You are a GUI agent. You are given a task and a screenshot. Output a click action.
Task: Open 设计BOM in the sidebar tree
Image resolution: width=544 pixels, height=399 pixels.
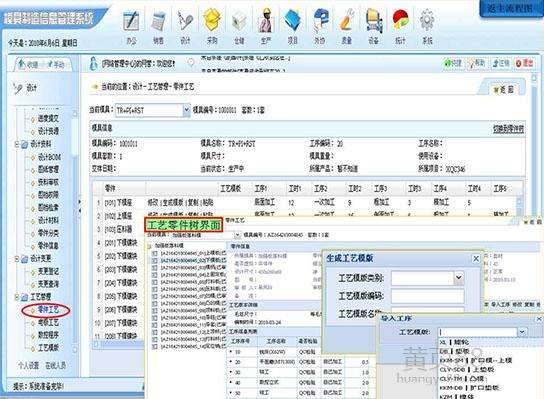(49, 157)
